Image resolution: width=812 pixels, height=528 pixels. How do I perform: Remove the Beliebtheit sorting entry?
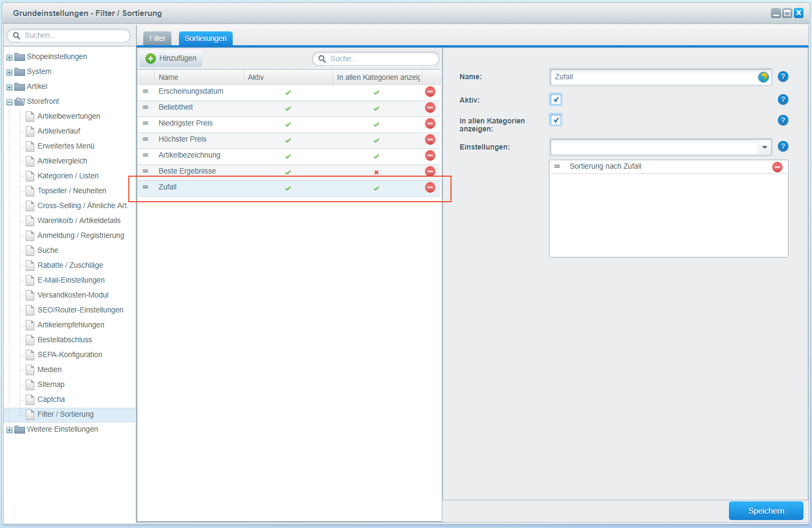coord(430,108)
